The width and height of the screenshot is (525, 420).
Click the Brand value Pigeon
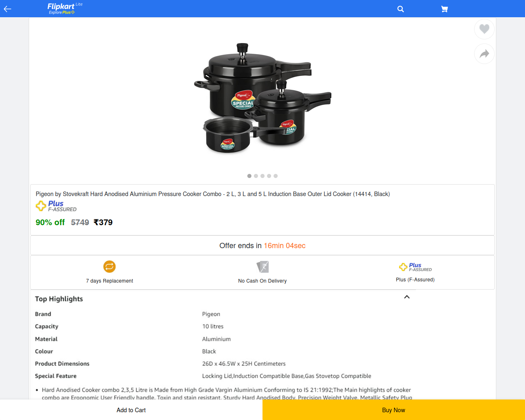[x=211, y=314]
